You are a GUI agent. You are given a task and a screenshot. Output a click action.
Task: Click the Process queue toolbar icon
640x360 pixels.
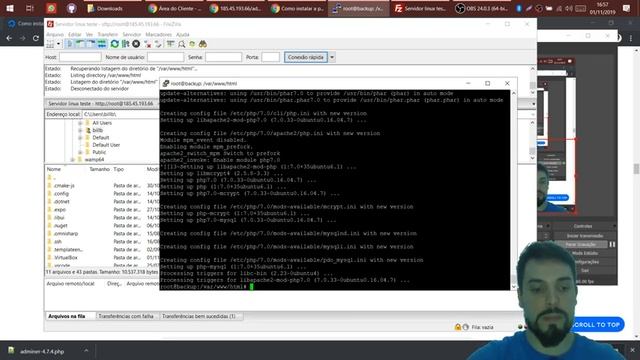(125, 44)
